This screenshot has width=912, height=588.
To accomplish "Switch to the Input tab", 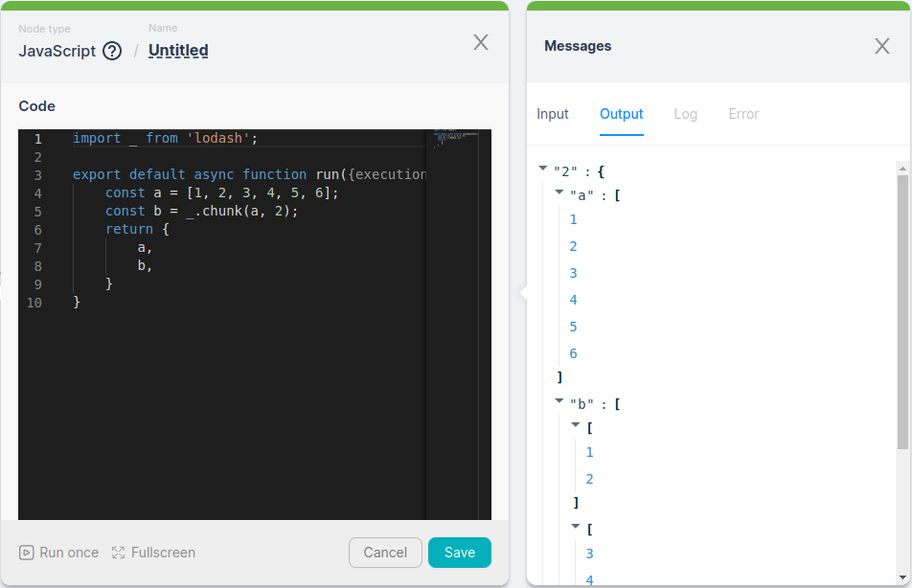I will pos(553,113).
